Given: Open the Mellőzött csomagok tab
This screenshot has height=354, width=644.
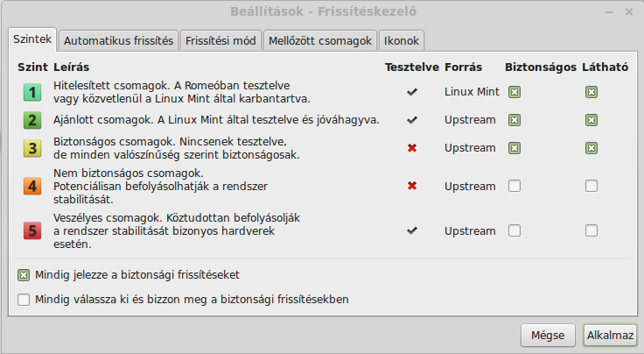Looking at the screenshot, I should 320,40.
